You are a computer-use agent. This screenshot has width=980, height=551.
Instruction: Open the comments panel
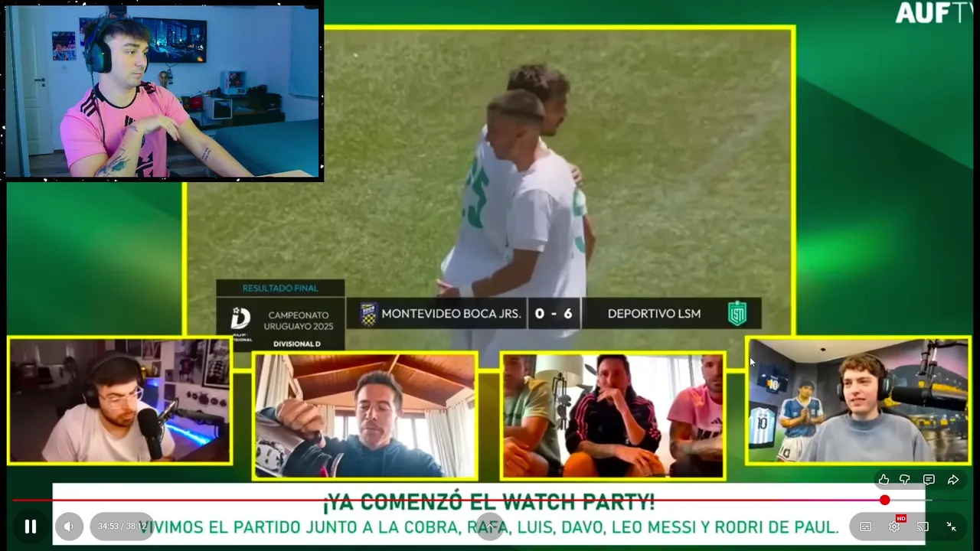coord(929,480)
